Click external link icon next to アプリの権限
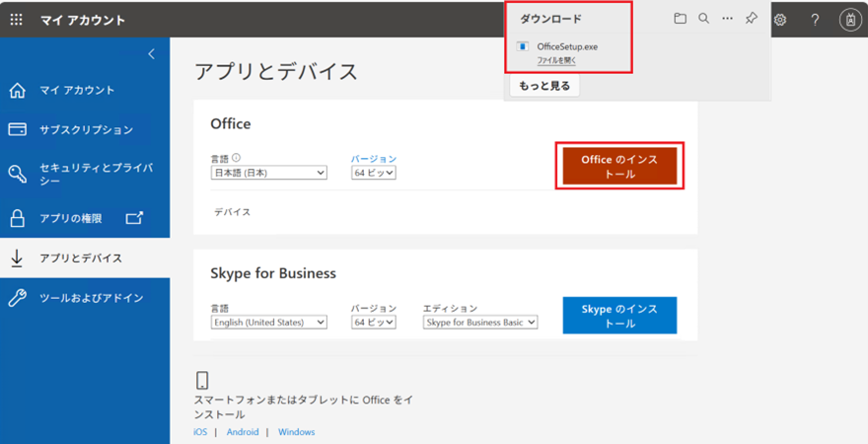The height and width of the screenshot is (444, 868). coord(134,218)
